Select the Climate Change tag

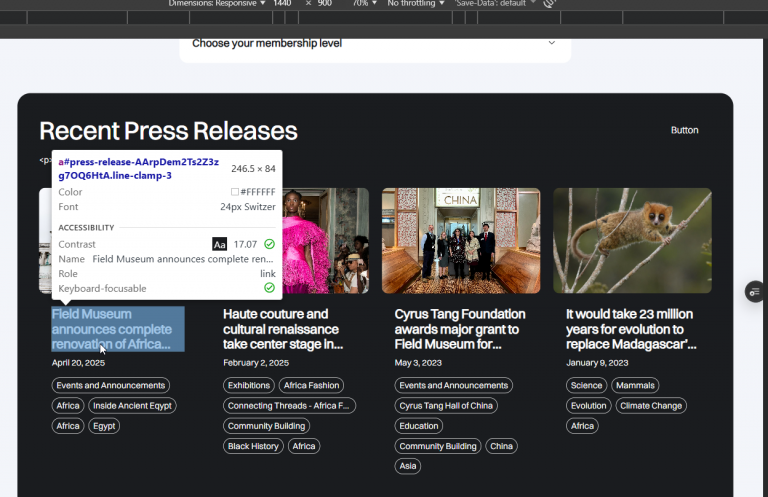651,405
